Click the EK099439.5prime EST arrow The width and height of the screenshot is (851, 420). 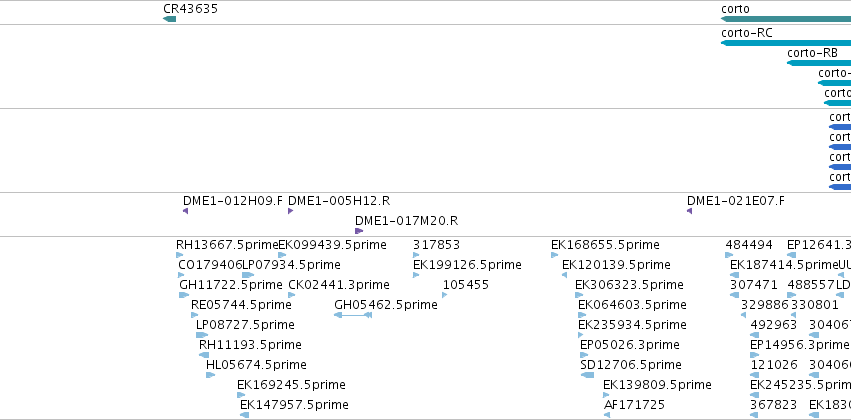(x=282, y=255)
